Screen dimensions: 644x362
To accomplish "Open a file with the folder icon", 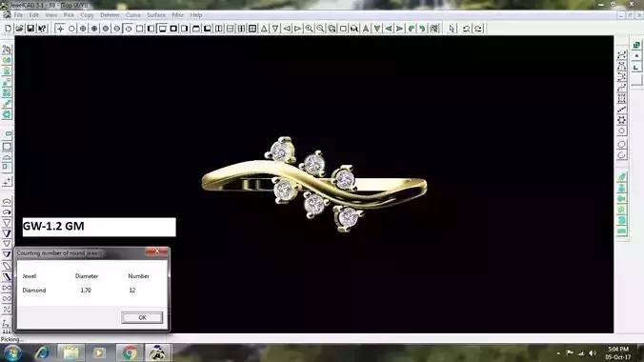I will [x=19, y=29].
